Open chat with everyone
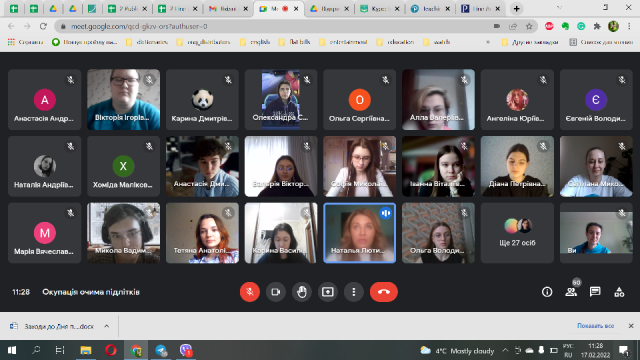 [595, 292]
